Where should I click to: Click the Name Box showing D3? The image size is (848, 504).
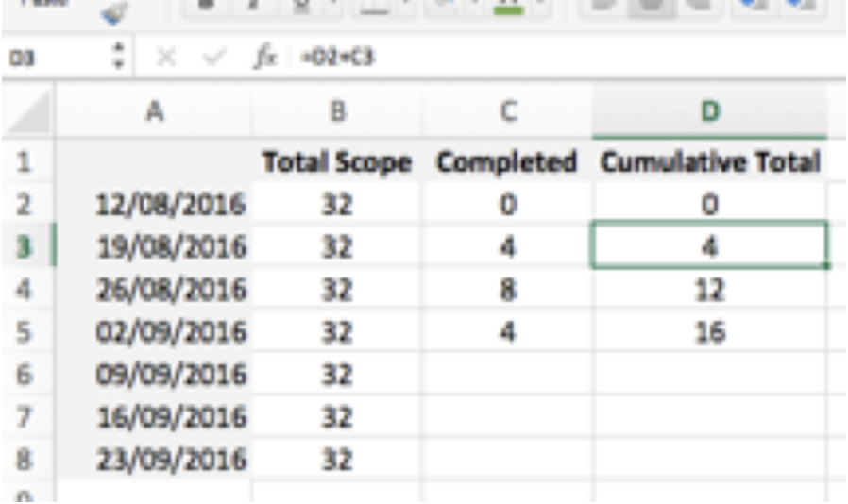point(47,57)
